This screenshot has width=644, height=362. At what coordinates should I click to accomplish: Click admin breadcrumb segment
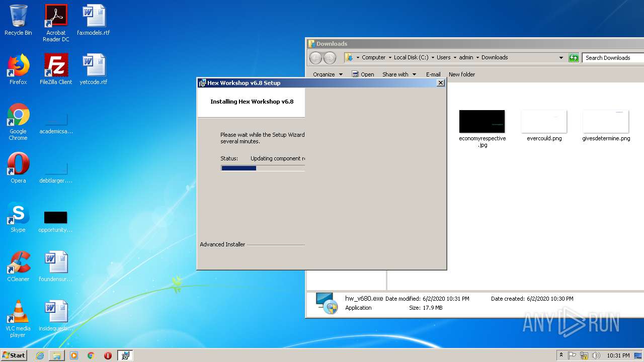[466, 57]
